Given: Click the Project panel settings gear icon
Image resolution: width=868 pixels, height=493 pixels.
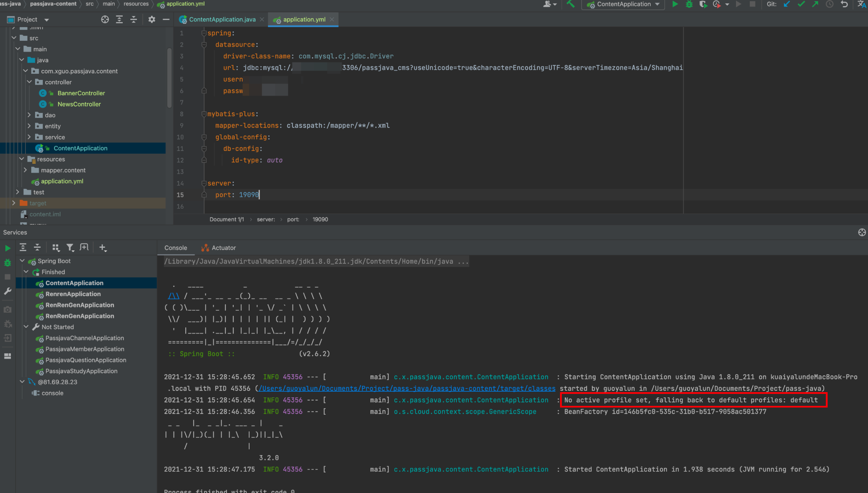Looking at the screenshot, I should 151,19.
